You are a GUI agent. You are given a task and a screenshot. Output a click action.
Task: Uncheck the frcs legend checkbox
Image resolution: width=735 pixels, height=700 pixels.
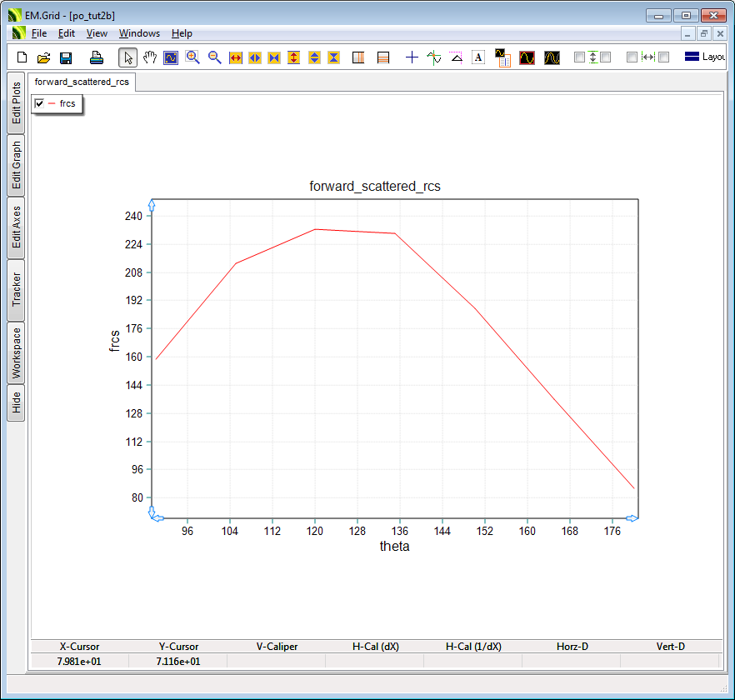point(39,103)
